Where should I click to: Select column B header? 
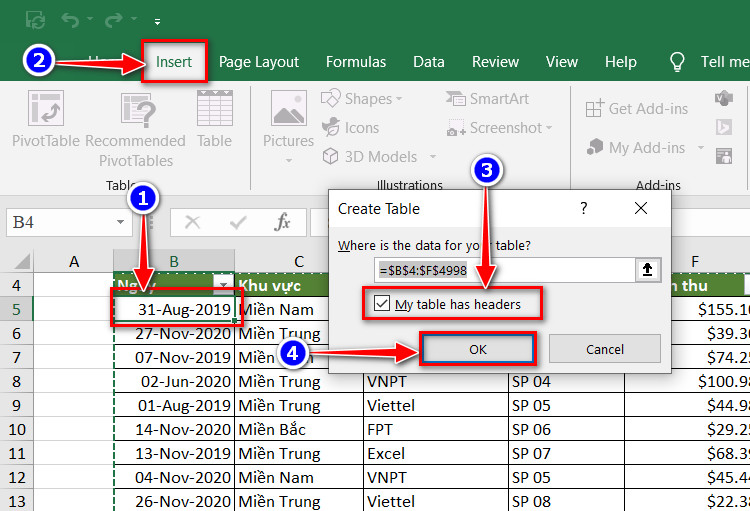coord(174,262)
